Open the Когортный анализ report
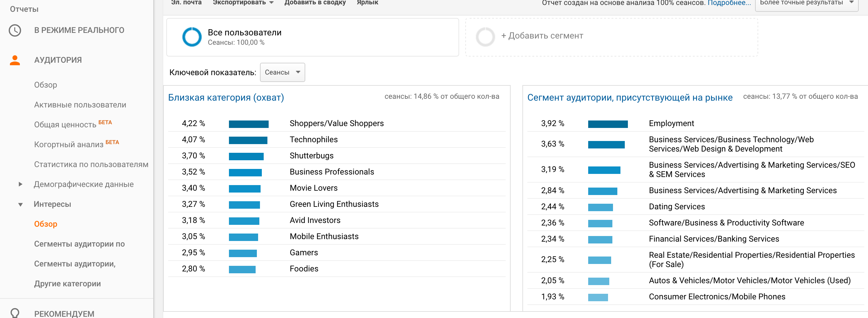 (69, 144)
